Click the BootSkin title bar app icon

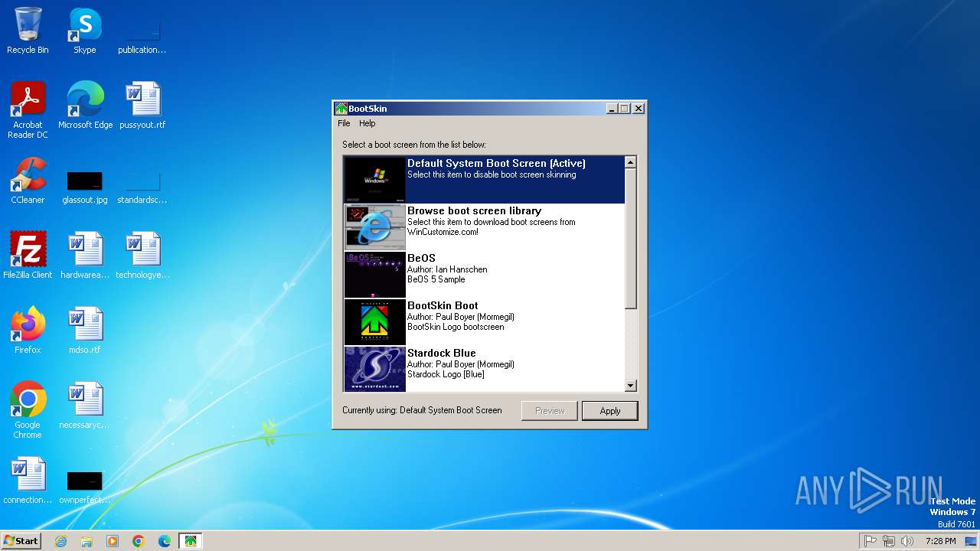pos(341,109)
